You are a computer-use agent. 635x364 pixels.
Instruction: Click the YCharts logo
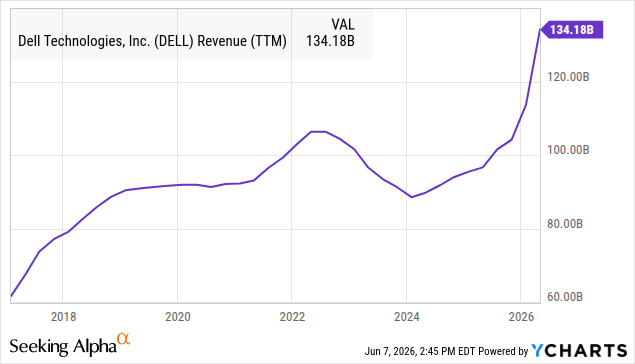tap(579, 351)
